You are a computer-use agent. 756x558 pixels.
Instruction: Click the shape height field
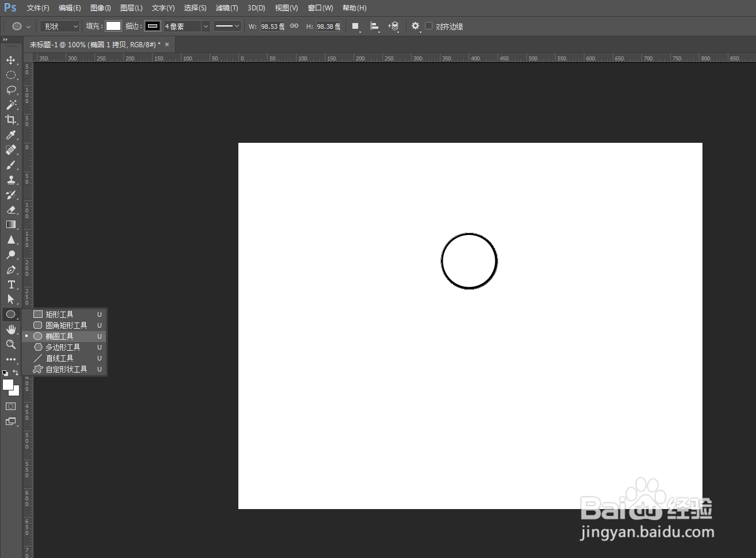click(x=328, y=26)
